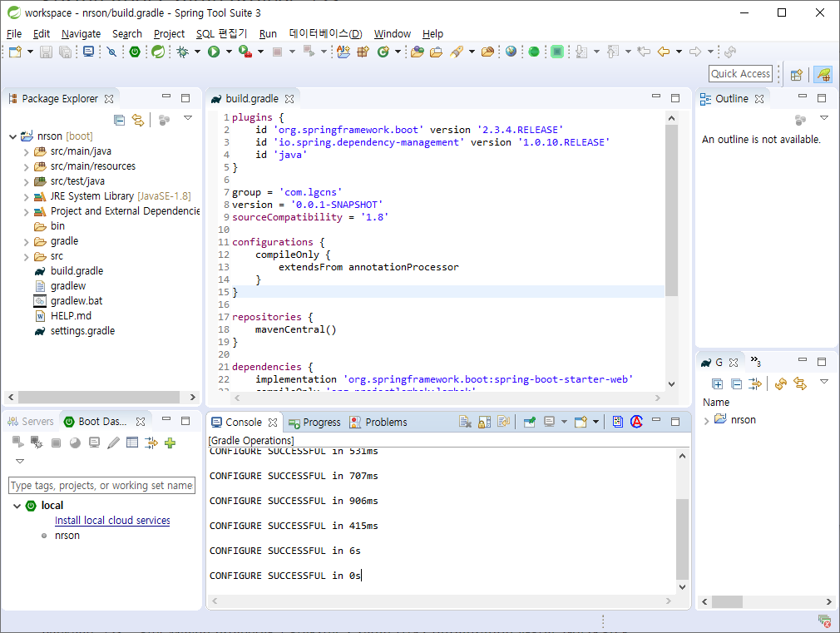The height and width of the screenshot is (633, 840).
Task: Open the Project menu
Action: point(169,34)
